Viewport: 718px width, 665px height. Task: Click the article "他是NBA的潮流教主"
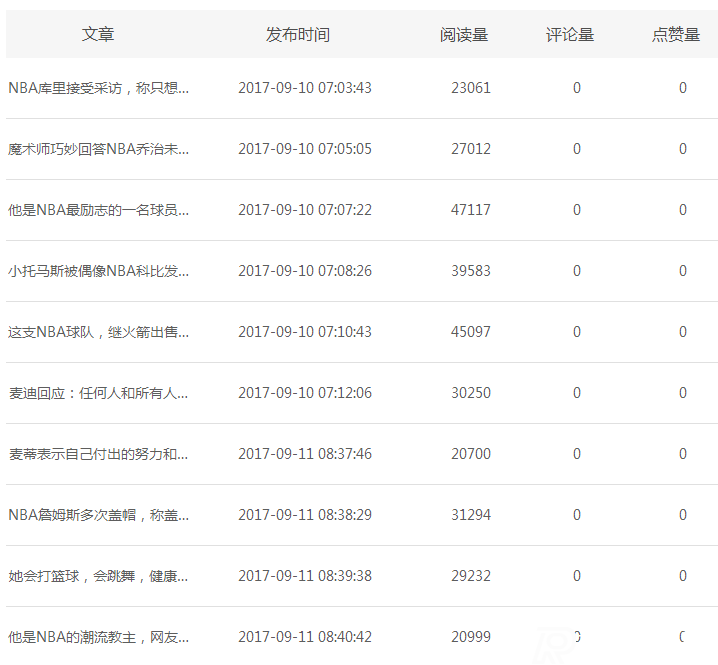click(98, 637)
